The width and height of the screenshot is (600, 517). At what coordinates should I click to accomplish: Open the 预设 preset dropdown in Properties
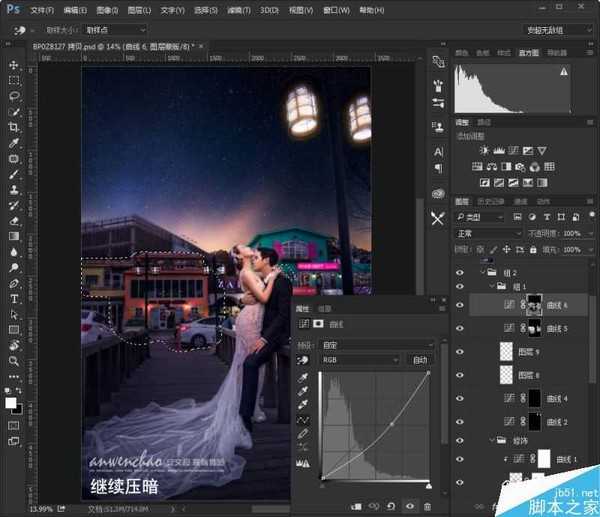(x=376, y=343)
